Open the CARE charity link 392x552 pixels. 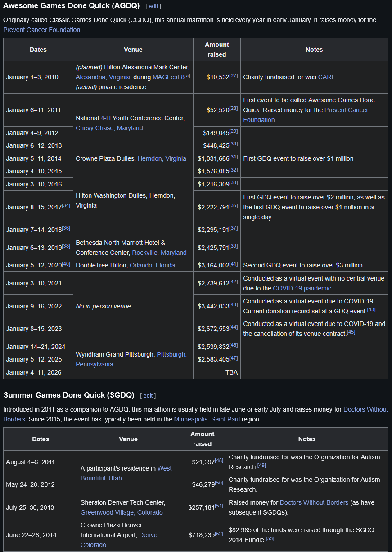(x=327, y=77)
